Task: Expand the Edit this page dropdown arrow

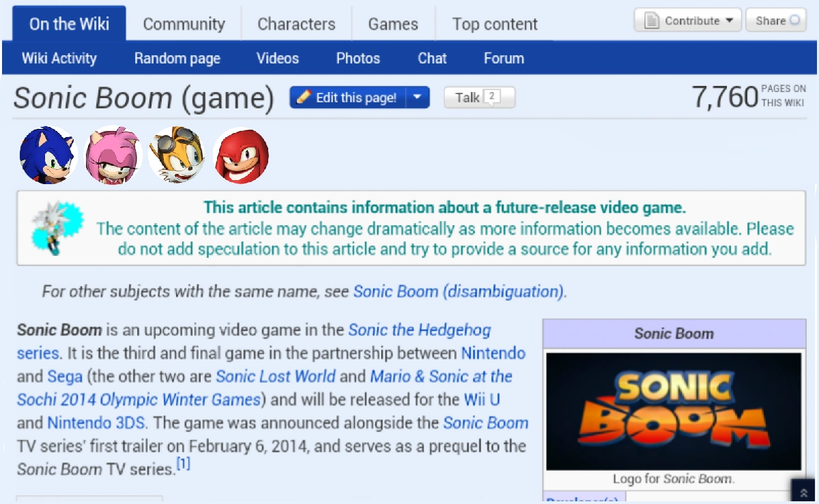Action: pos(418,98)
